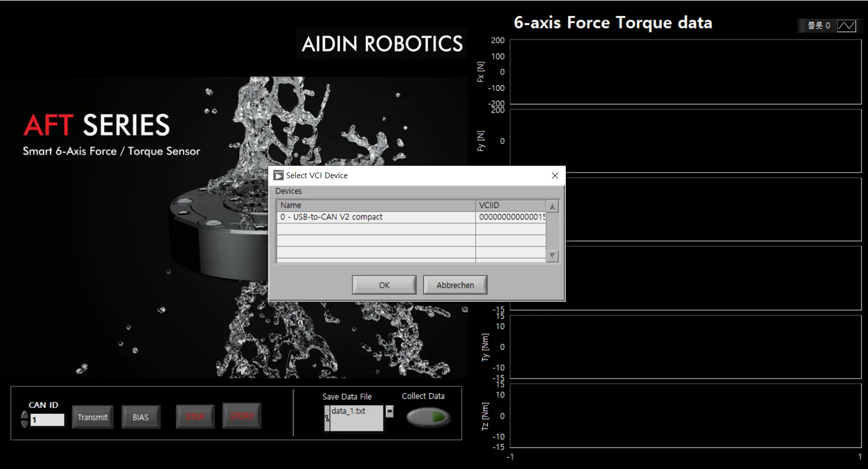Click the STOP2 button
The width and height of the screenshot is (868, 469).
242,416
